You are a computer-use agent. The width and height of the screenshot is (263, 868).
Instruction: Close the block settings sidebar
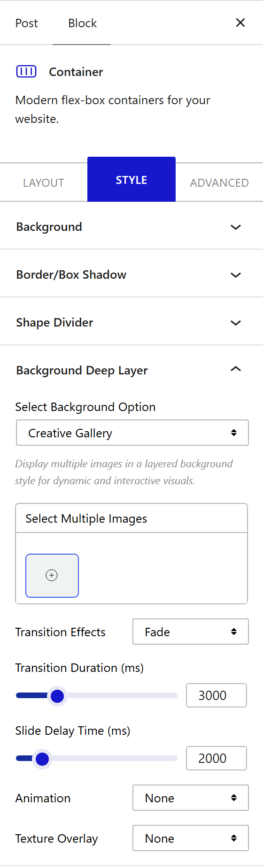(x=240, y=23)
